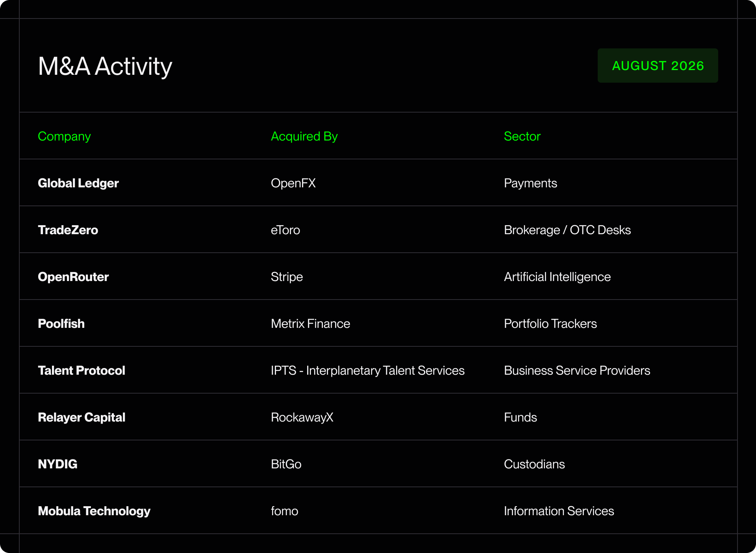This screenshot has height=553, width=756.
Task: Select the M&A Activity heading
Action: tap(105, 66)
